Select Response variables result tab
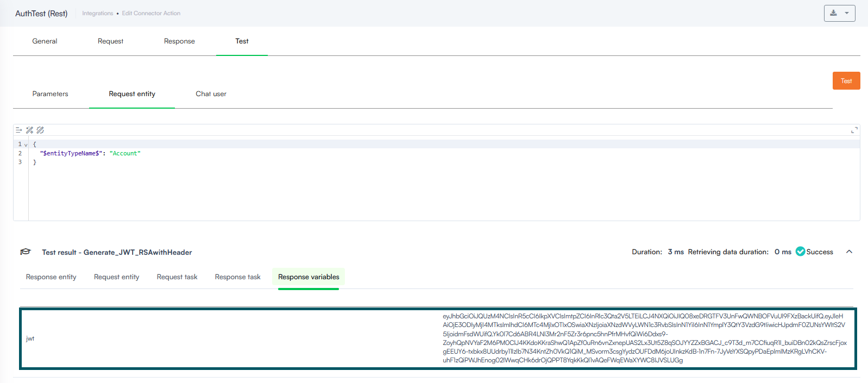This screenshot has width=868, height=383. tap(309, 277)
